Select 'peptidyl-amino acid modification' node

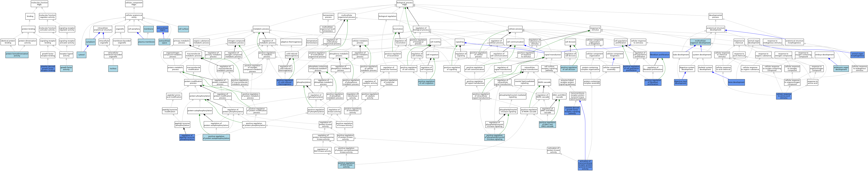pyautogui.click(x=174, y=96)
